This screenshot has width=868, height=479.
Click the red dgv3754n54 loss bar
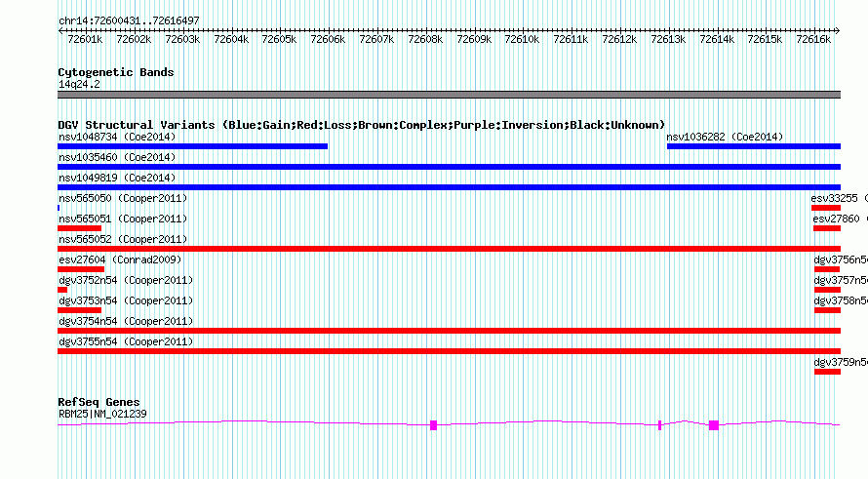click(449, 331)
